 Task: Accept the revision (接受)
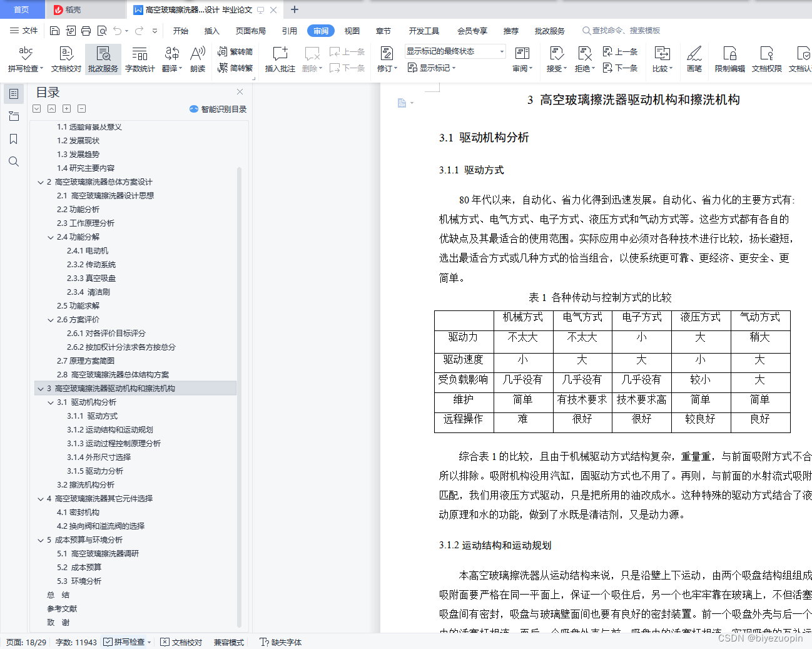(556, 59)
